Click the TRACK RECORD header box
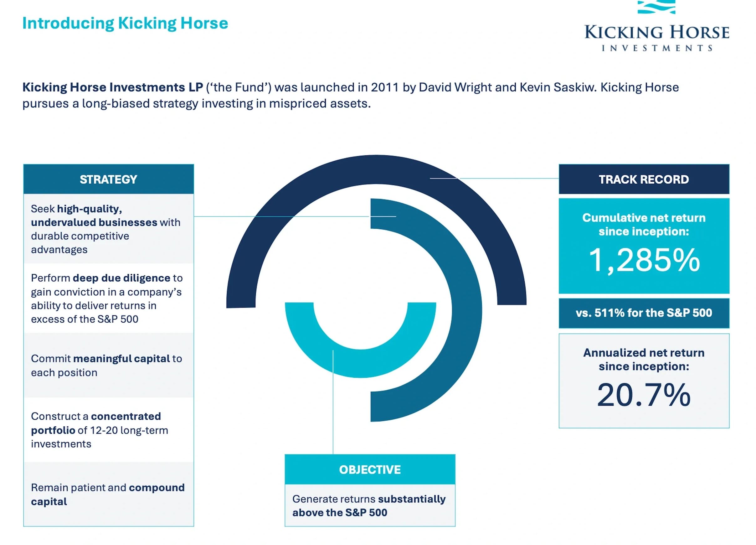Viewport: 756px width, 545px height. 644,179
